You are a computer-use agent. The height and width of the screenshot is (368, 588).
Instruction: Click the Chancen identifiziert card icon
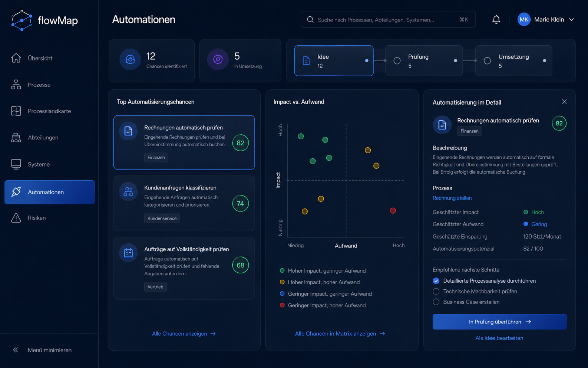pyautogui.click(x=130, y=59)
